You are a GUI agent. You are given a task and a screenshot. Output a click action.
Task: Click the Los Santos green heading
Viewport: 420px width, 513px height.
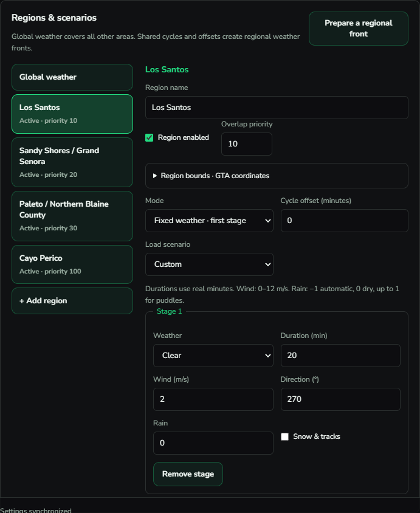click(x=167, y=70)
